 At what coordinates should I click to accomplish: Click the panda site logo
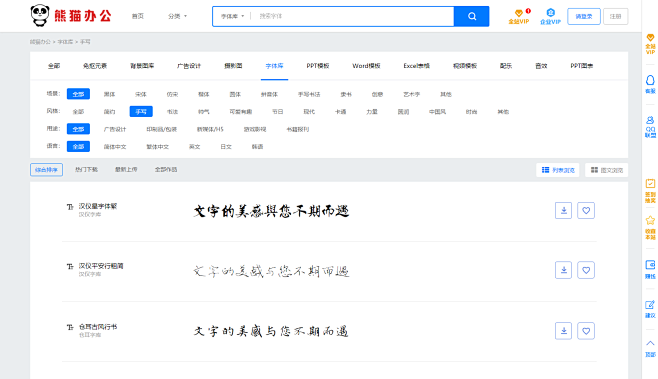[71, 16]
